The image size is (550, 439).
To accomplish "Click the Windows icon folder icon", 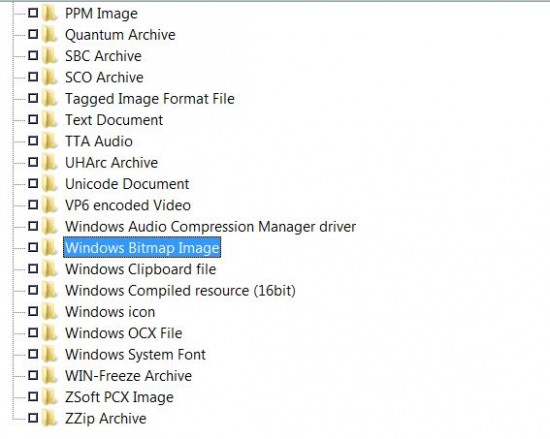I will (49, 312).
